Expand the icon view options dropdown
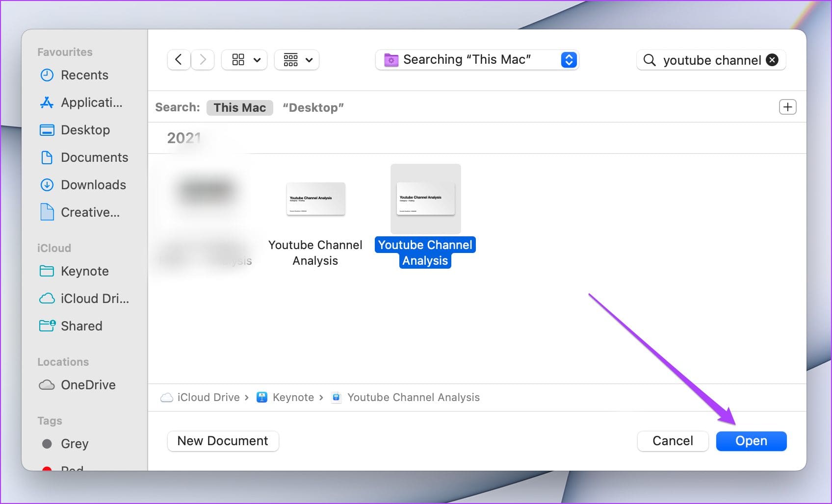The width and height of the screenshot is (832, 504). [244, 60]
